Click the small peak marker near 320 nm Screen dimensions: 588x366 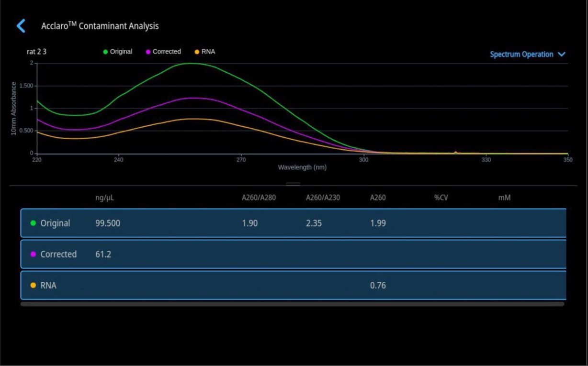coord(455,152)
